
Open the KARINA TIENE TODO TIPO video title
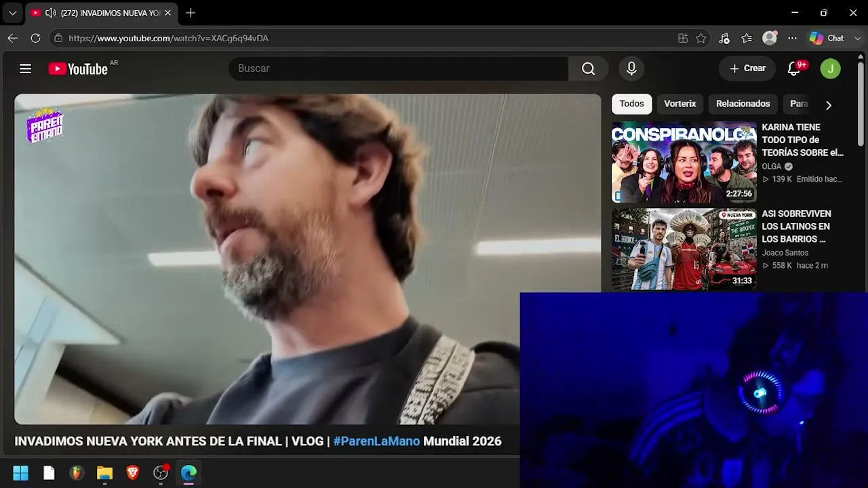coord(803,140)
